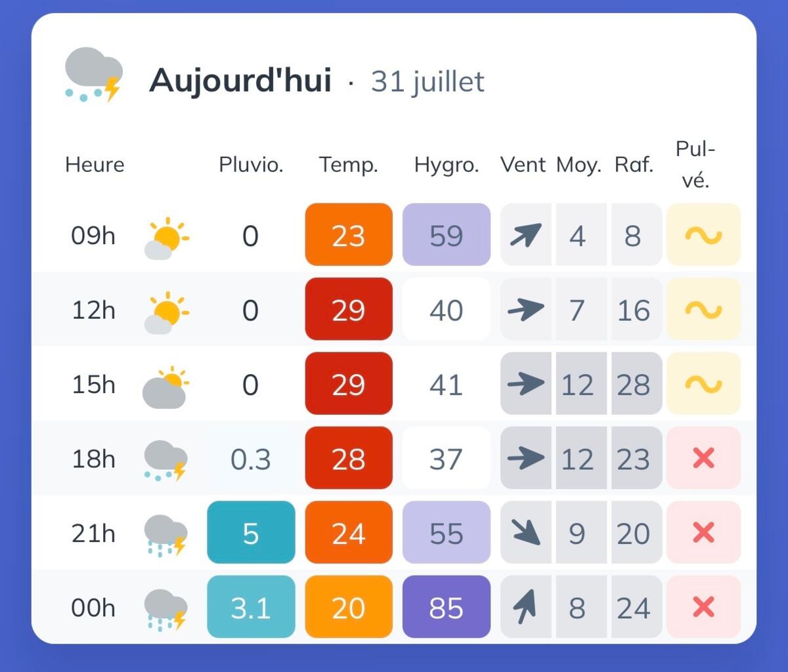The height and width of the screenshot is (672, 788).
Task: Click the red X spray indicator at 00h
Action: (x=703, y=607)
